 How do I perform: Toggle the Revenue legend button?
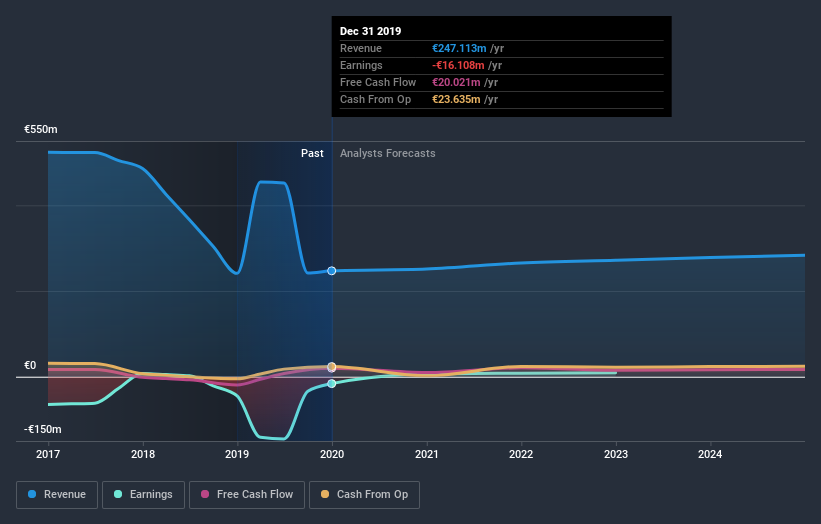pos(57,495)
